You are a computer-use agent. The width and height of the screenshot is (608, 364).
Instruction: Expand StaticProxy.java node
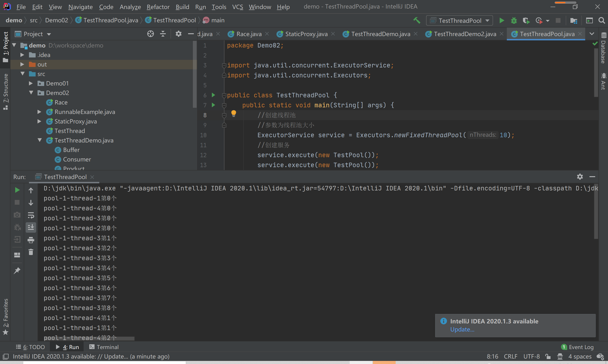point(39,121)
